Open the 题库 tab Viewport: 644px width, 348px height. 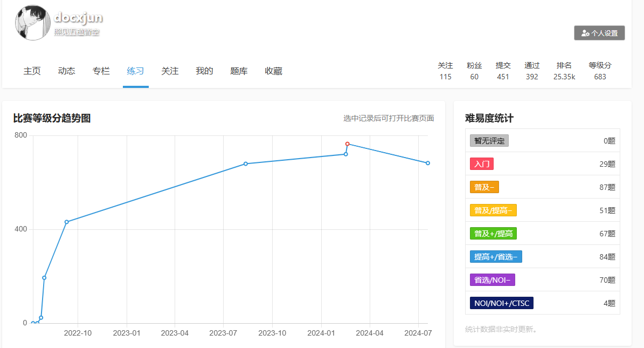coord(239,71)
